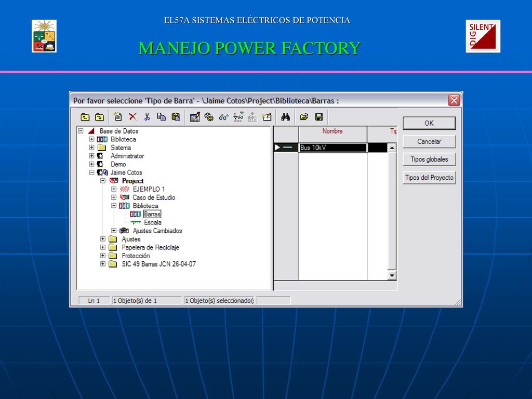Click the gears icon in toolbar
Screen dimensions: 532x399
[209, 117]
